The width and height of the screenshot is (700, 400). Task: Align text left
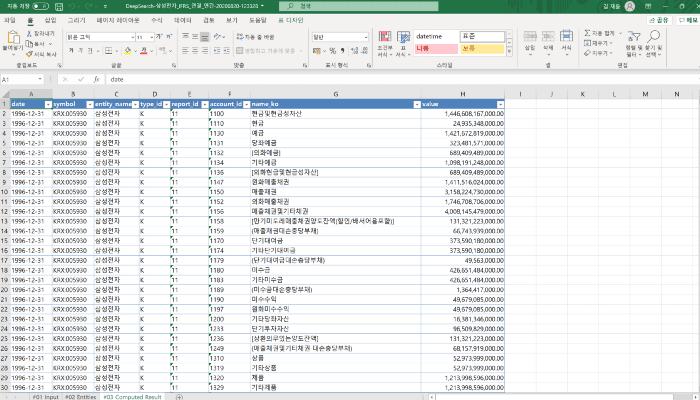pyautogui.click(x=186, y=51)
